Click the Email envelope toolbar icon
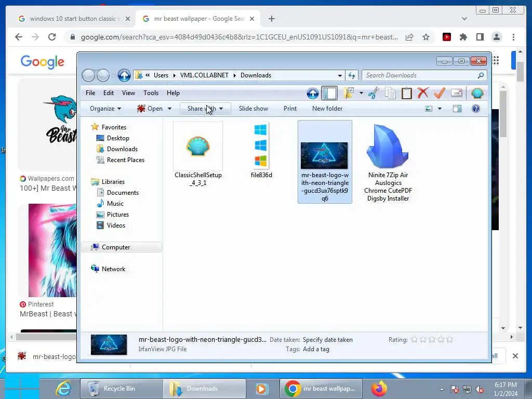 pyautogui.click(x=457, y=93)
